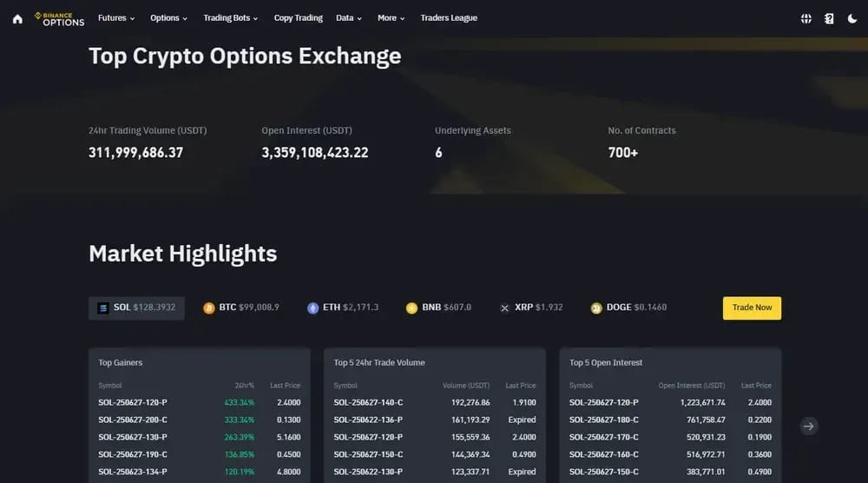Expand the Trading Bots dropdown
Image resolution: width=868 pixels, height=483 pixels.
click(230, 17)
